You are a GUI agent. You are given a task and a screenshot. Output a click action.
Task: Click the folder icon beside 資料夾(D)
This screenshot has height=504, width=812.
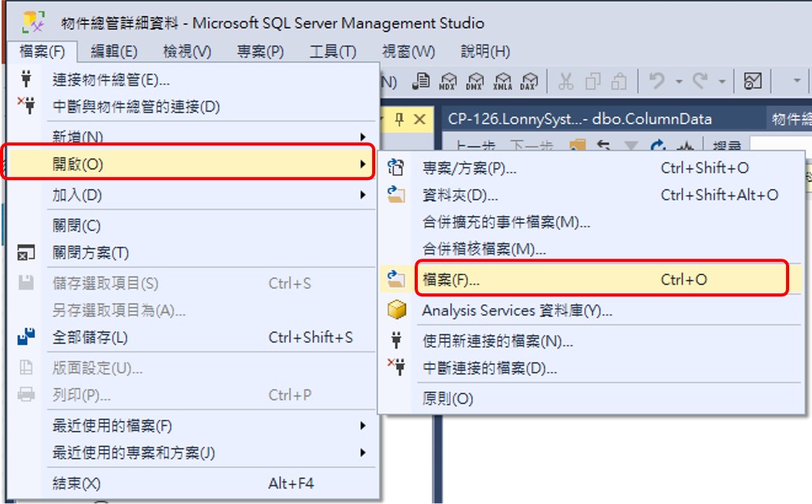[396, 194]
